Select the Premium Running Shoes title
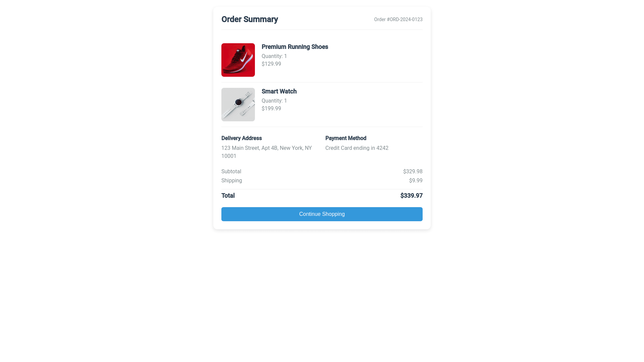The height and width of the screenshot is (362, 644). [x=295, y=47]
